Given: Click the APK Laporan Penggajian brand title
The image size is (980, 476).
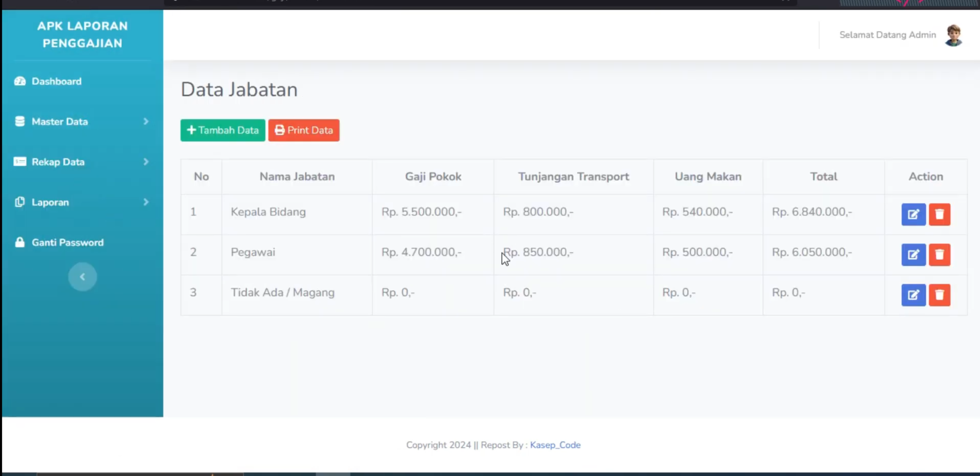Looking at the screenshot, I should 82,34.
